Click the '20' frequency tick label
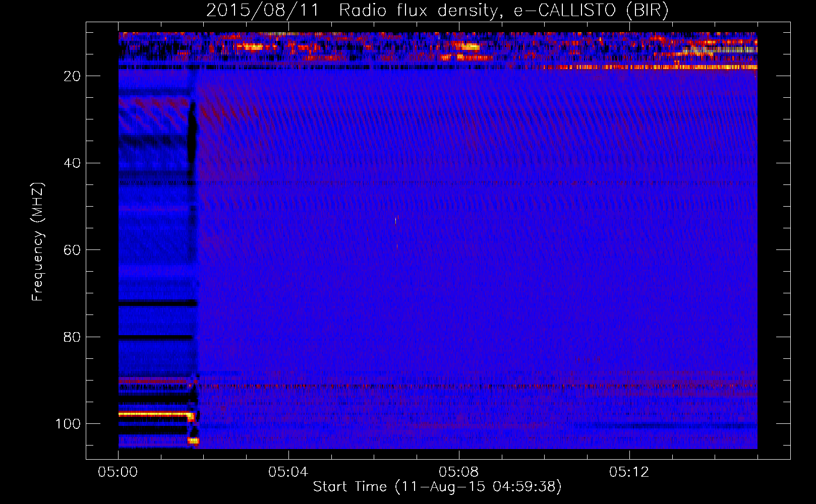 point(73,76)
